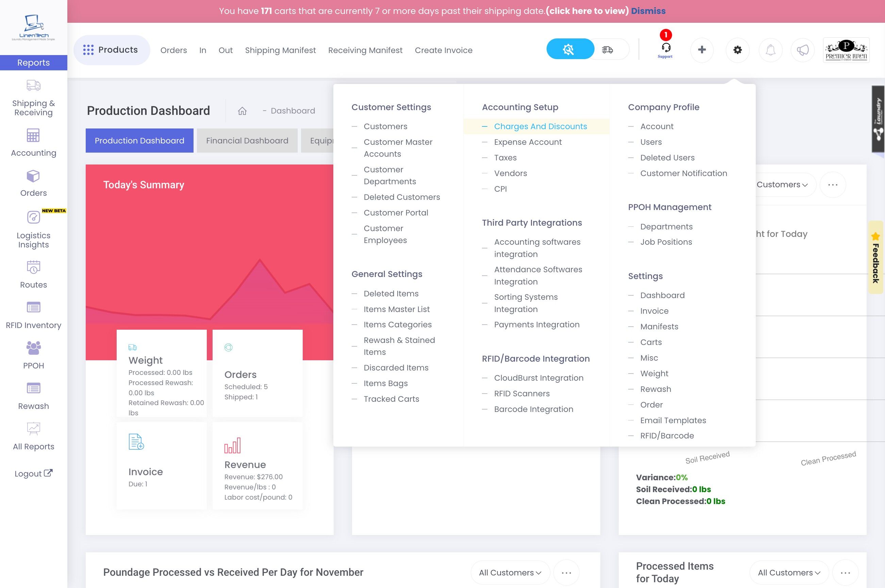Expand All Customers dropdown for Poundage chart

coord(510,572)
